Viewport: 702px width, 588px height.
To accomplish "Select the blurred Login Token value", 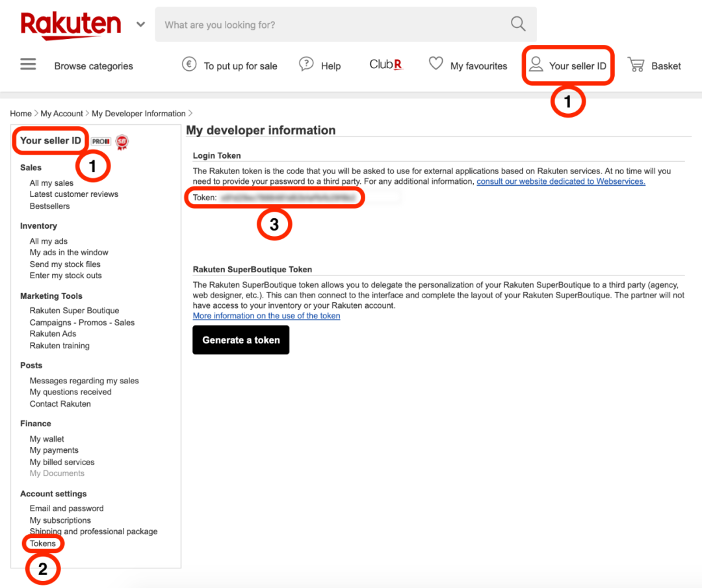I will coord(289,198).
